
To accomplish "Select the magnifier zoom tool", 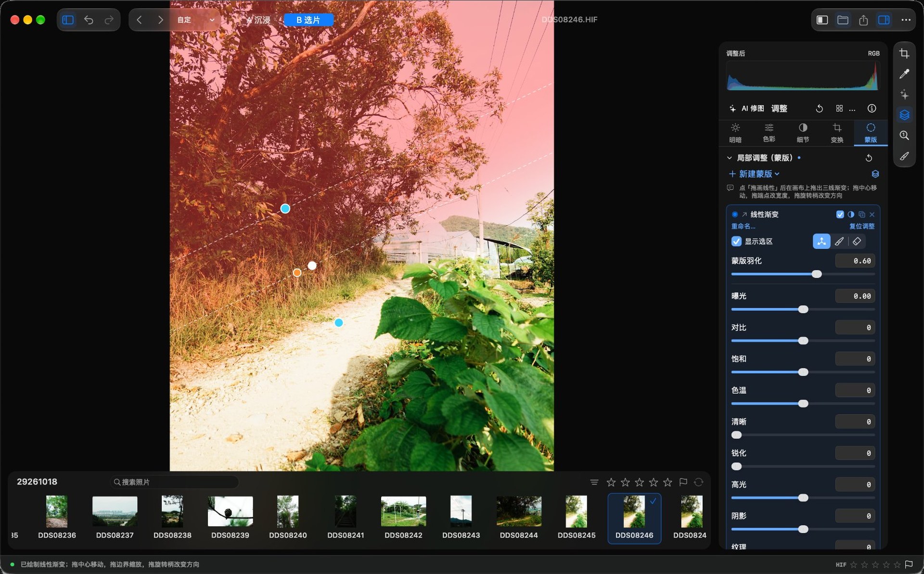I will coord(904,135).
